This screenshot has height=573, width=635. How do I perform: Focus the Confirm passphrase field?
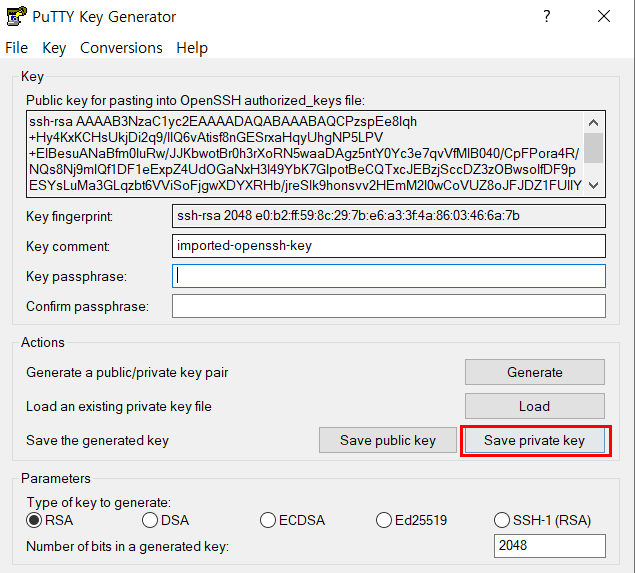(x=389, y=306)
